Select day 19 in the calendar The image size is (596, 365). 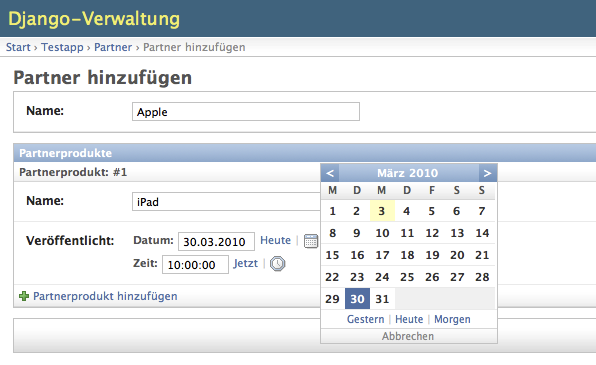click(432, 255)
